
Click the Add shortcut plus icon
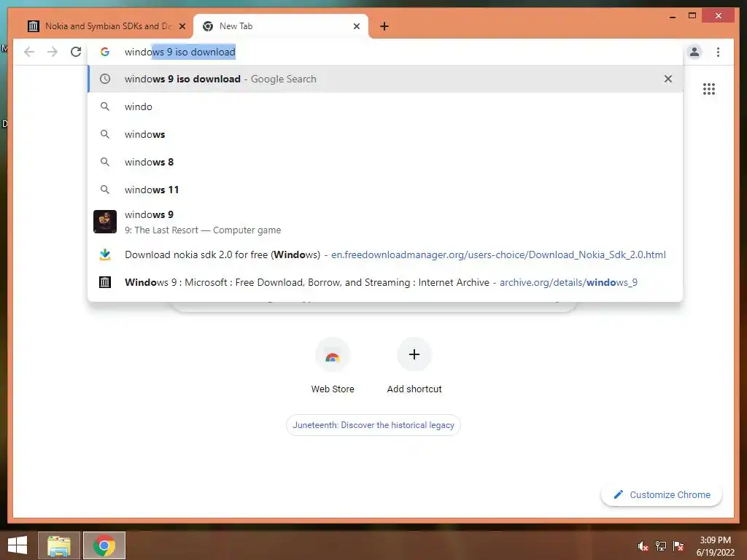pyautogui.click(x=414, y=355)
